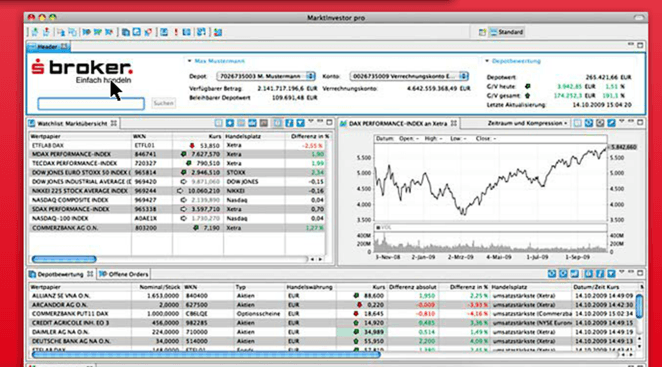Screen dimensions: 663x368
Task: Maximize the Header panel
Action: coord(640,45)
